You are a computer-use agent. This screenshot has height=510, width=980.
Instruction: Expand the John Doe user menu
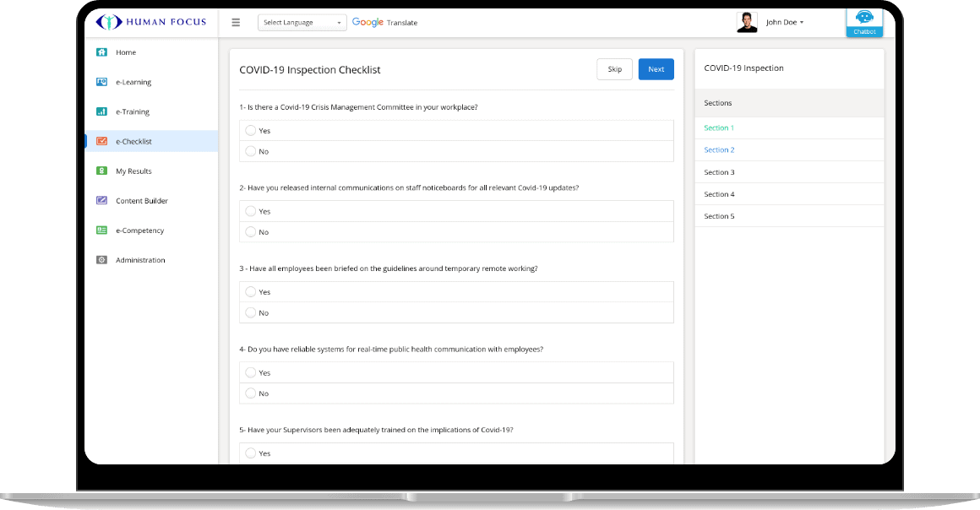pyautogui.click(x=784, y=23)
